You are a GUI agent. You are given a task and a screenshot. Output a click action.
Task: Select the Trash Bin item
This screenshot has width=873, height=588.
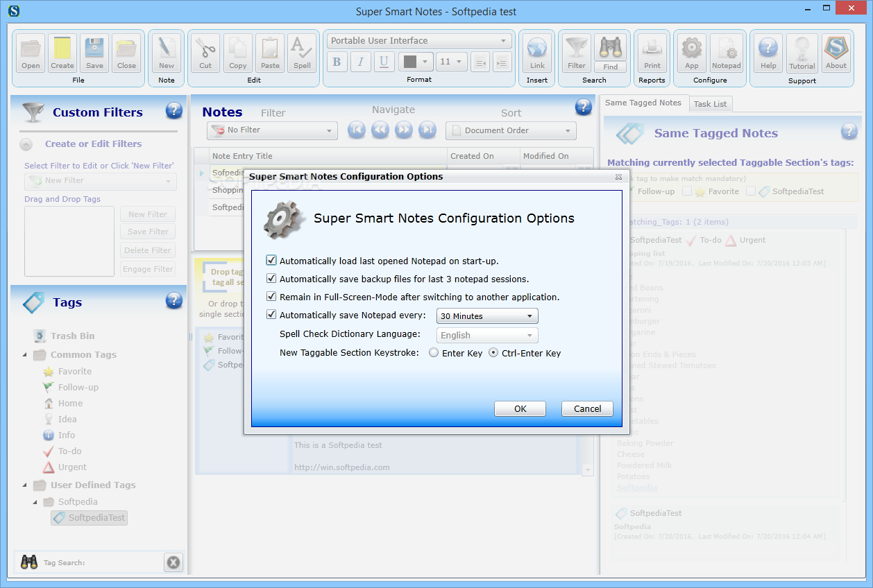(65, 336)
